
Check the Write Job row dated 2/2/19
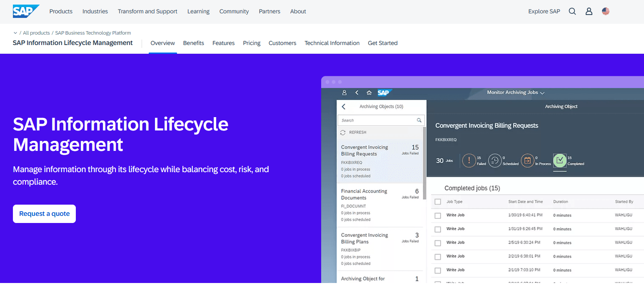coord(438,257)
